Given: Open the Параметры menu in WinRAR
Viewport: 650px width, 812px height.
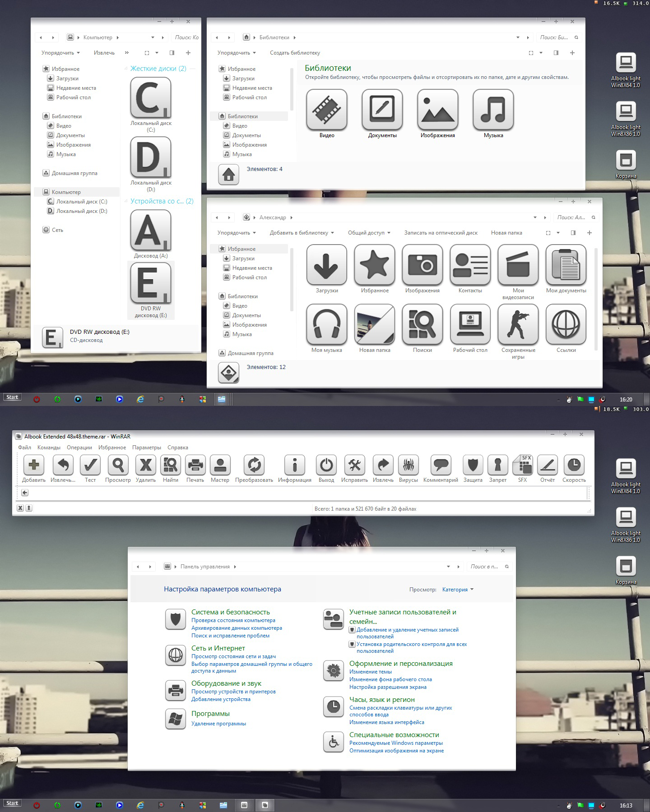Looking at the screenshot, I should [x=146, y=448].
